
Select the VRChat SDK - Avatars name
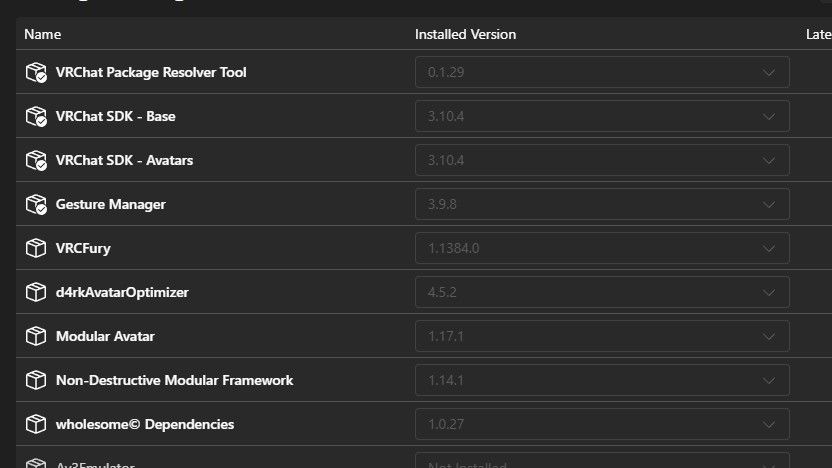(x=124, y=160)
